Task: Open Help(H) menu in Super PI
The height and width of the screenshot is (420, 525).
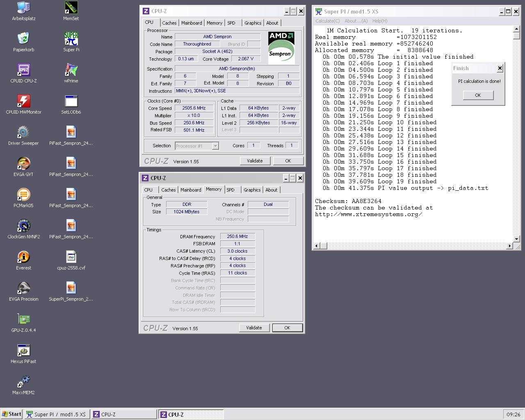Action: pos(380,21)
